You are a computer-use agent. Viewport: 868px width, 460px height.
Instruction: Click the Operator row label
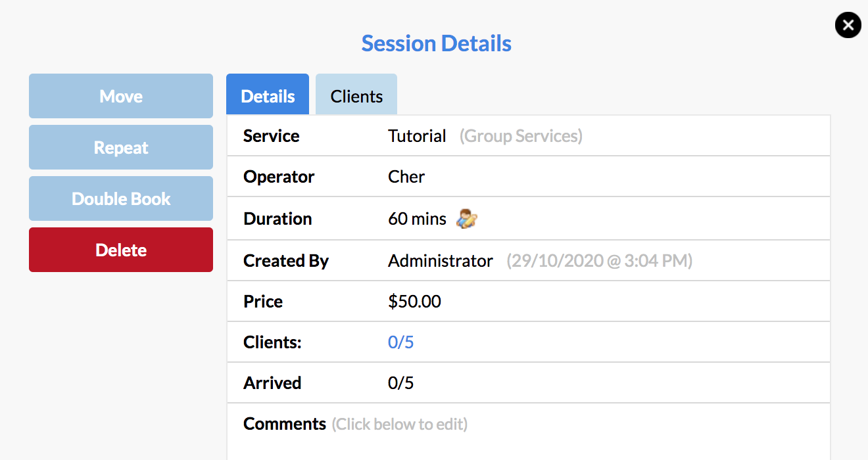279,177
